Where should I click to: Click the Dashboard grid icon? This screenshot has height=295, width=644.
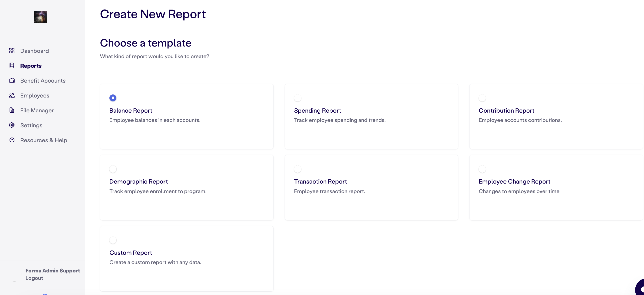click(x=12, y=51)
